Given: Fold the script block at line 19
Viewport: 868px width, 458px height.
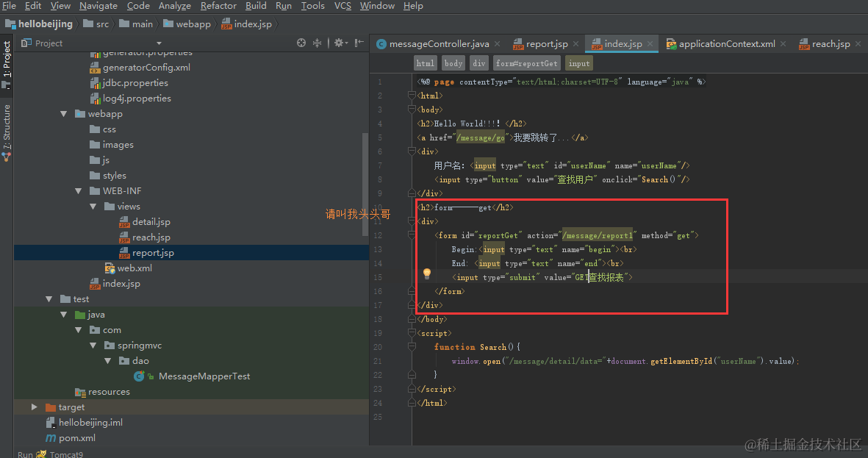Looking at the screenshot, I should click(412, 333).
